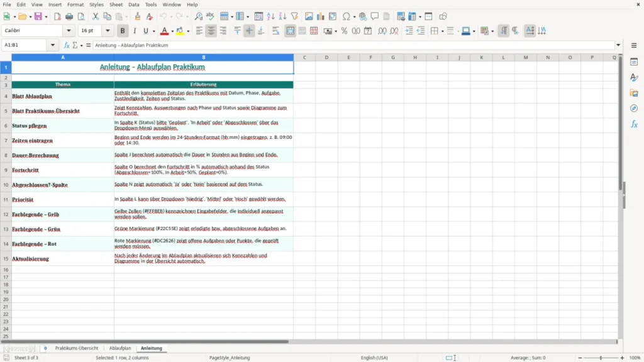The width and height of the screenshot is (644, 362).
Task: Cut selection with the scissors icon
Action: 96,16
